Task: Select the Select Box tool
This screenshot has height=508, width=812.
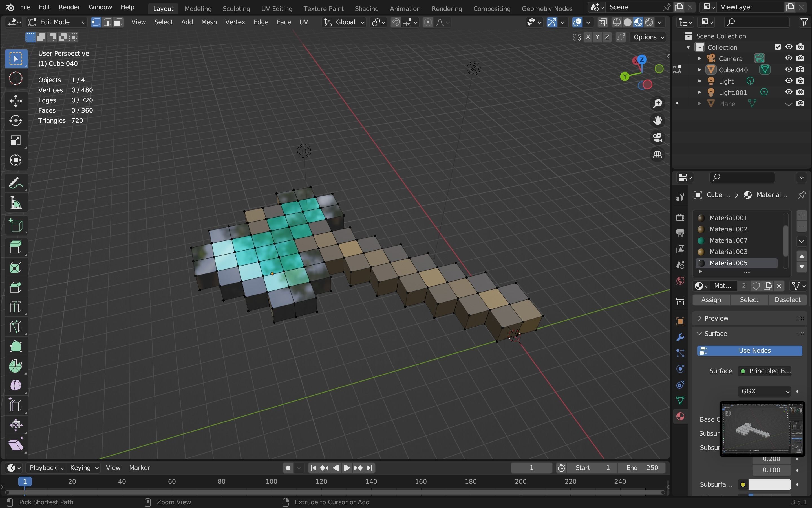Action: tap(16, 59)
